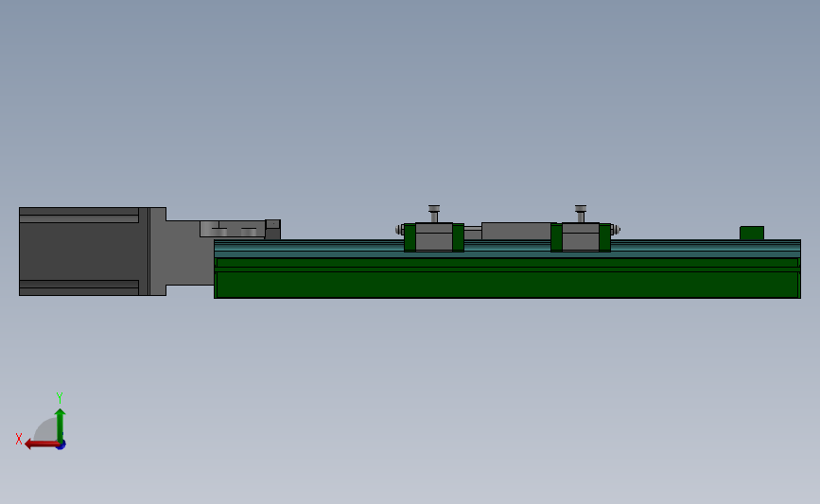Select the grease nipple on left carriage

tap(399, 230)
